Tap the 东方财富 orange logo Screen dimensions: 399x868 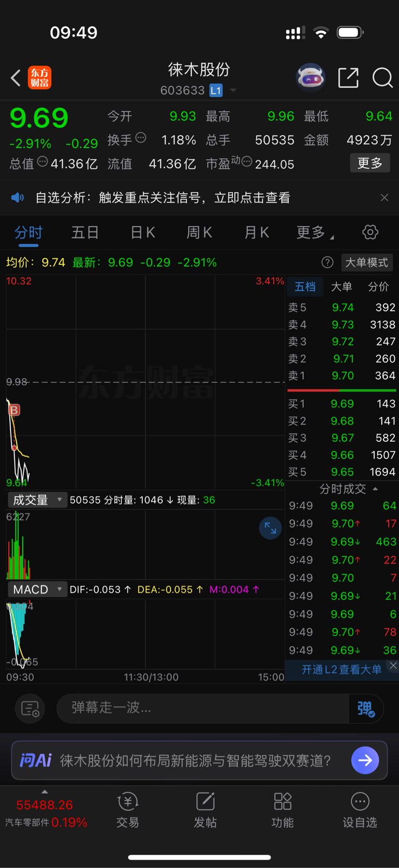(39, 78)
